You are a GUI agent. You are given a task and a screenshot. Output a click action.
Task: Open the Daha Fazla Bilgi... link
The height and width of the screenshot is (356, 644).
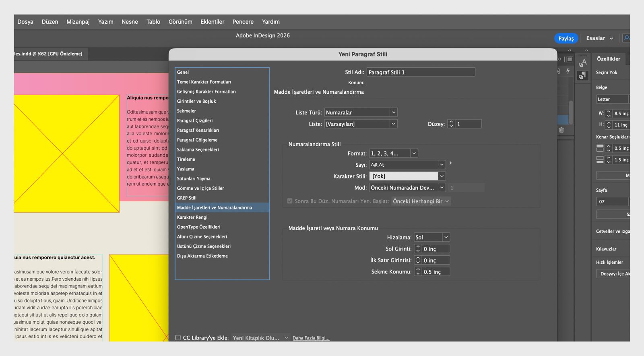311,338
